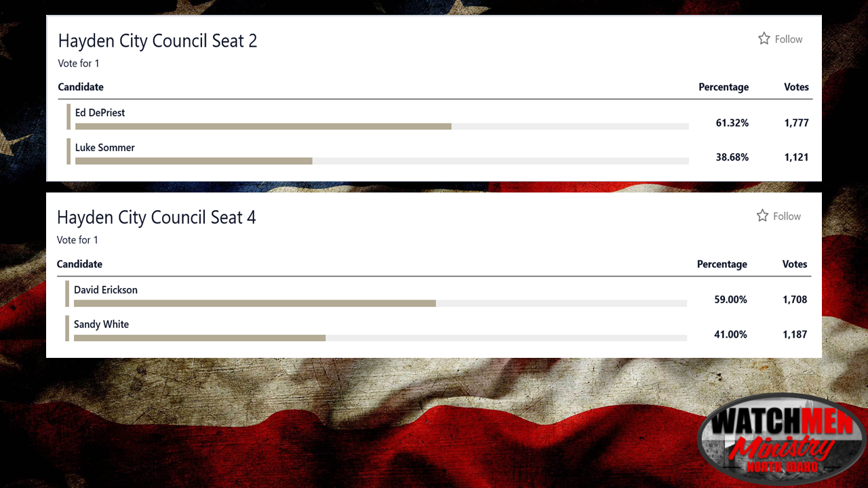Viewport: 868px width, 488px height.
Task: Click Ed DePriest's vote percentage bar
Action: point(263,126)
